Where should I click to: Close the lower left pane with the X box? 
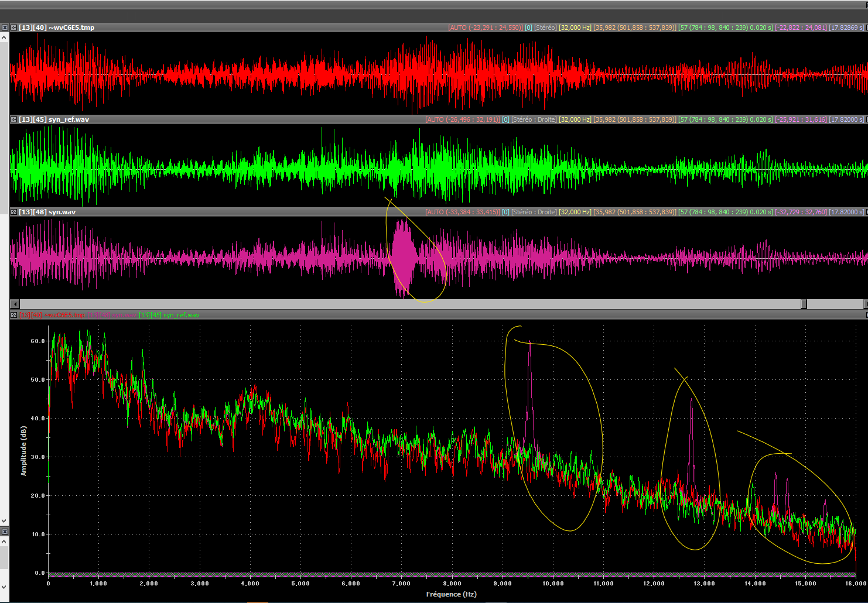pyautogui.click(x=4, y=532)
